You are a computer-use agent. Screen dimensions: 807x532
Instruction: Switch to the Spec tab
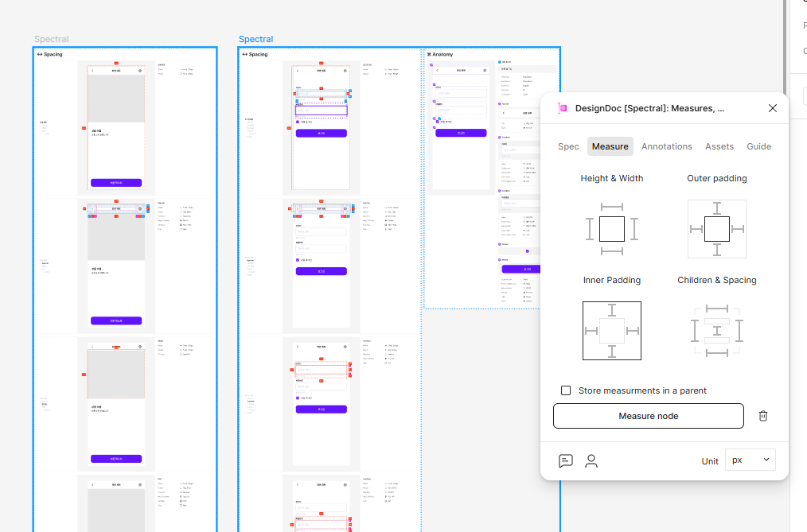pos(568,146)
